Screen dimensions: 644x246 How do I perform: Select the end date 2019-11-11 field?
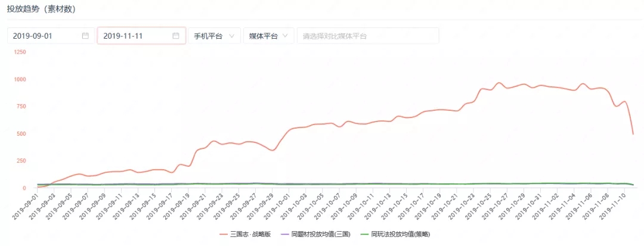coord(142,36)
